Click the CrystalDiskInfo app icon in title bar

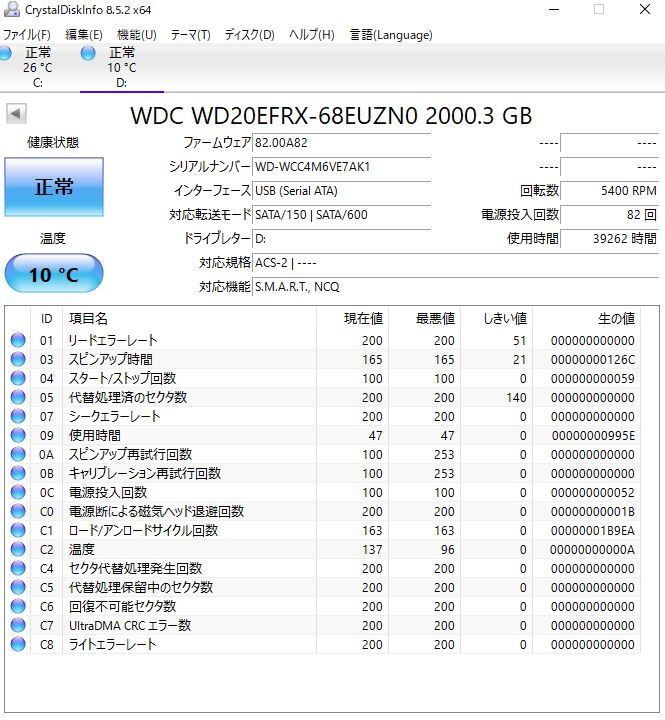point(11,10)
